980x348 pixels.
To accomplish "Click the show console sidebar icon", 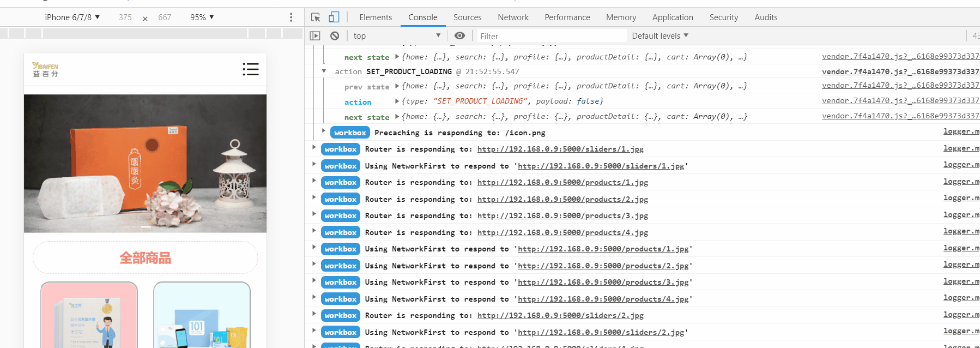I will coord(315,36).
